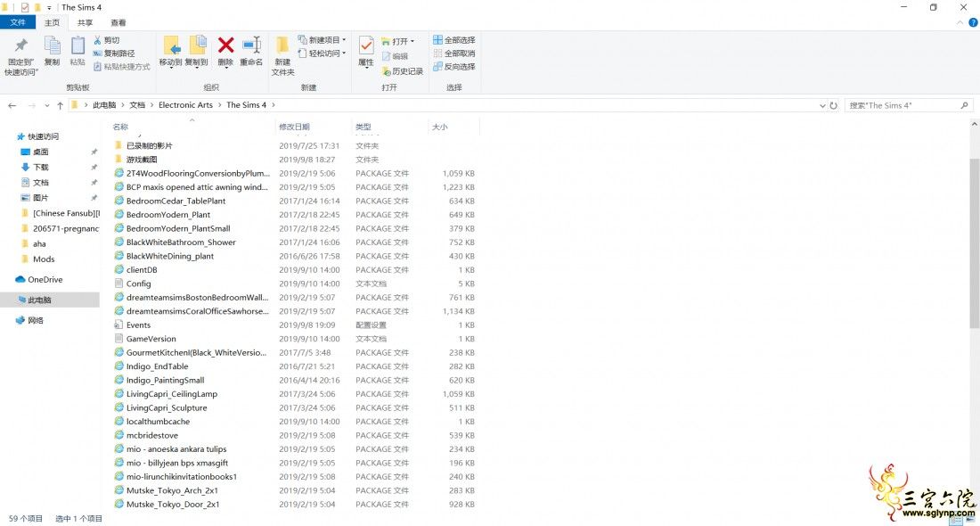Switch to the Share (共享) tab

pyautogui.click(x=85, y=22)
